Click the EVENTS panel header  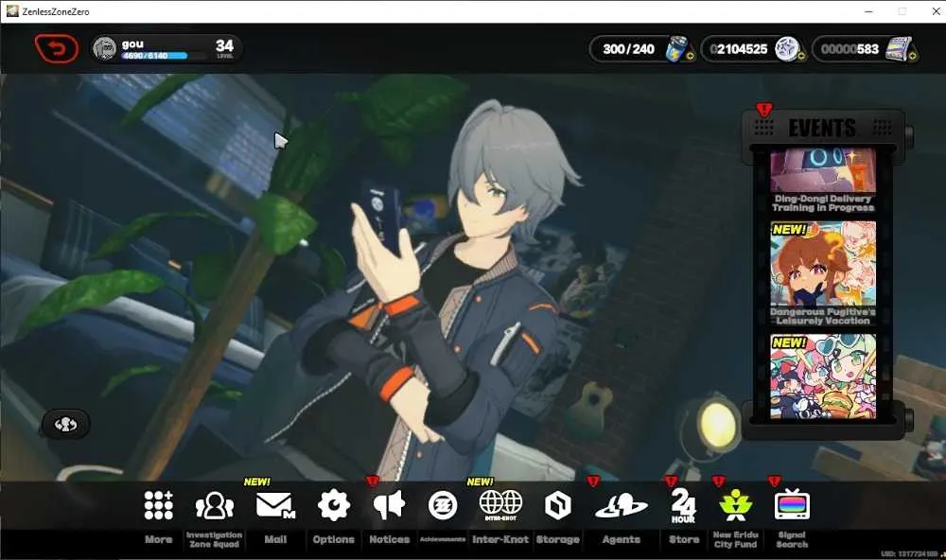coord(822,128)
